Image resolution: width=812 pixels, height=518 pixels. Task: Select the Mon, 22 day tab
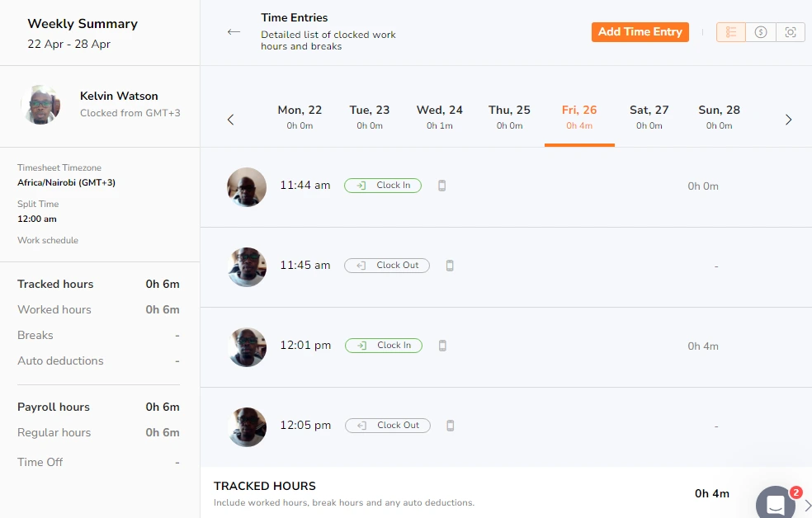click(300, 116)
